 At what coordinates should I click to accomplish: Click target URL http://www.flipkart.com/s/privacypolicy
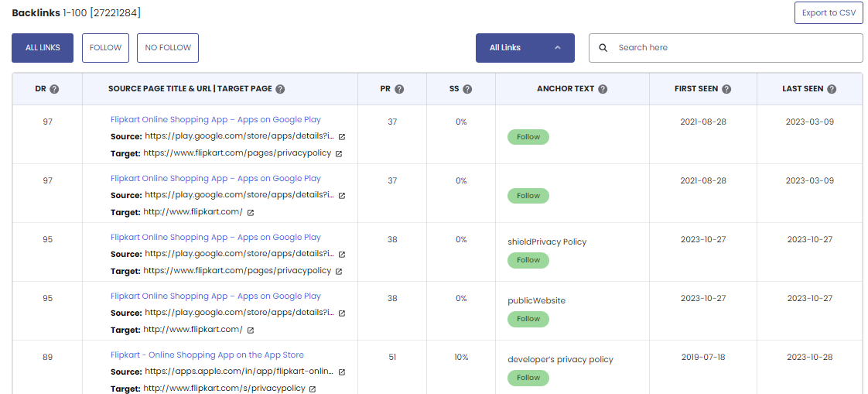(224, 389)
